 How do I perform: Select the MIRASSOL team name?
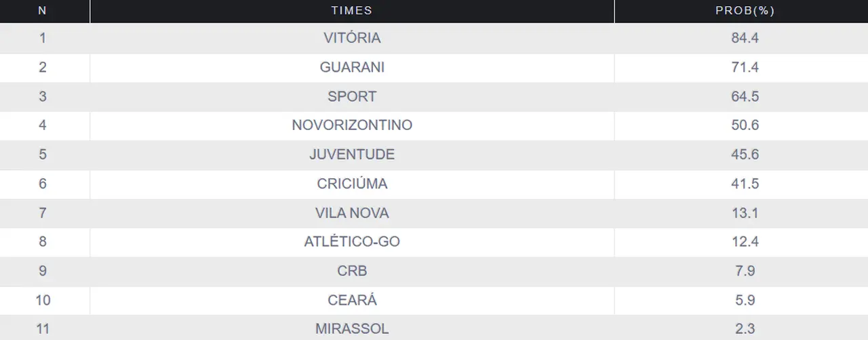coord(352,329)
